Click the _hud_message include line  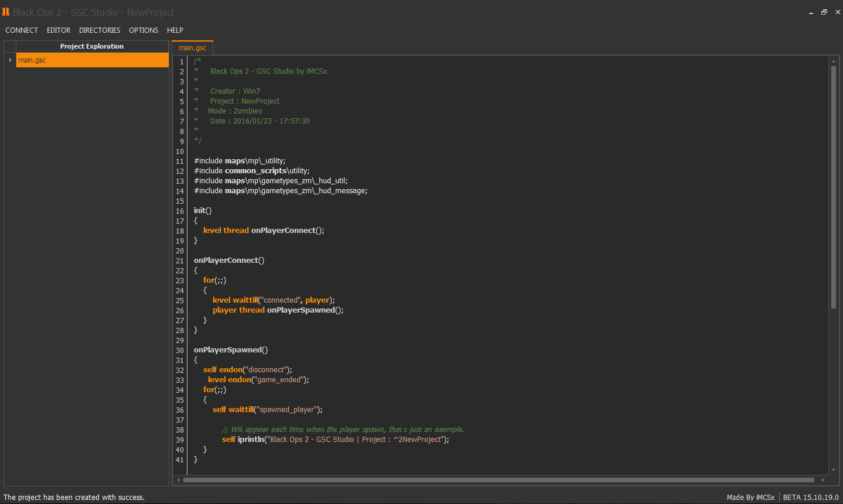[281, 191]
